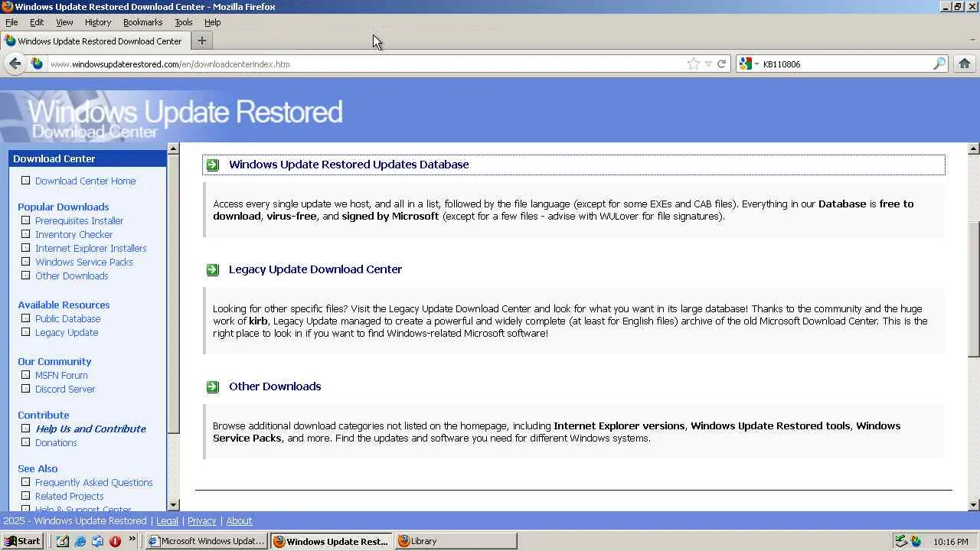Image resolution: width=980 pixels, height=551 pixels.
Task: Open the search engine dropdown next to Google icon
Action: click(x=756, y=64)
